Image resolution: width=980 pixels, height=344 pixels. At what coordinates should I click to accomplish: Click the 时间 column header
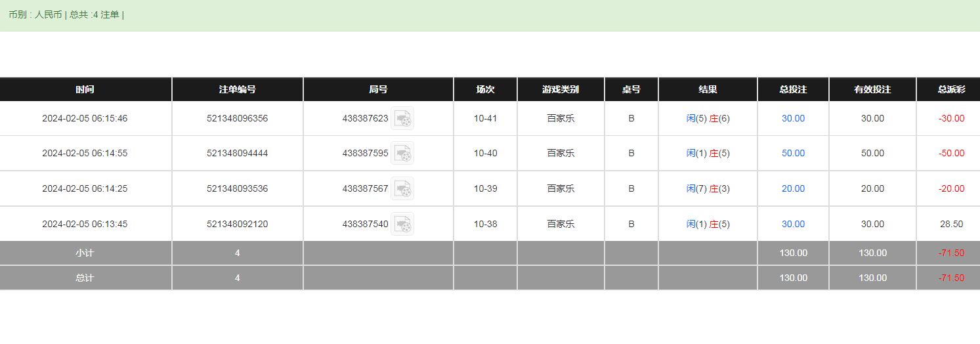pos(85,90)
